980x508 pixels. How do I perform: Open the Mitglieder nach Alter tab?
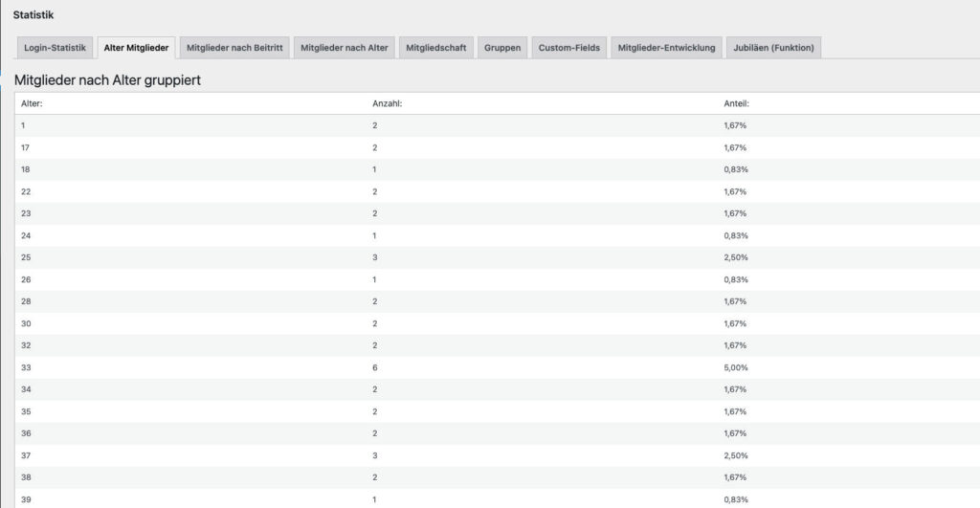344,48
